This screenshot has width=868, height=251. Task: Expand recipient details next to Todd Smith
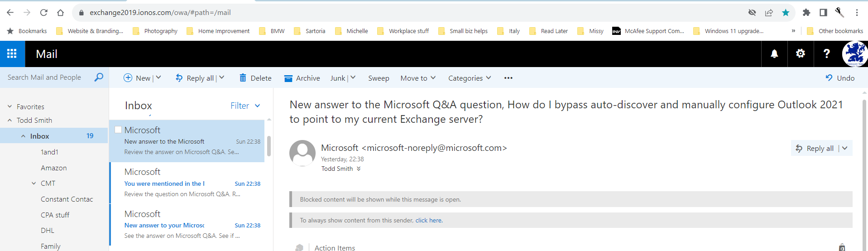359,169
